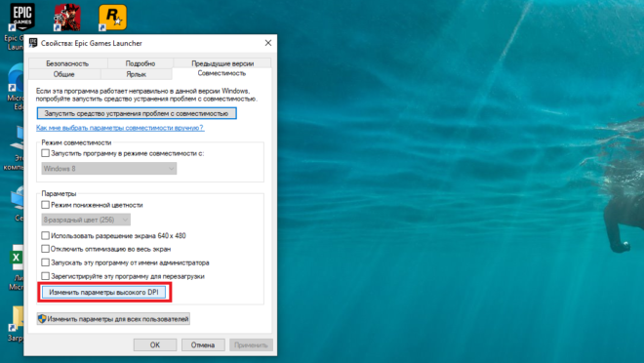Switch to the Подробно tab
Screen dimensions: 644x363
[x=141, y=63]
